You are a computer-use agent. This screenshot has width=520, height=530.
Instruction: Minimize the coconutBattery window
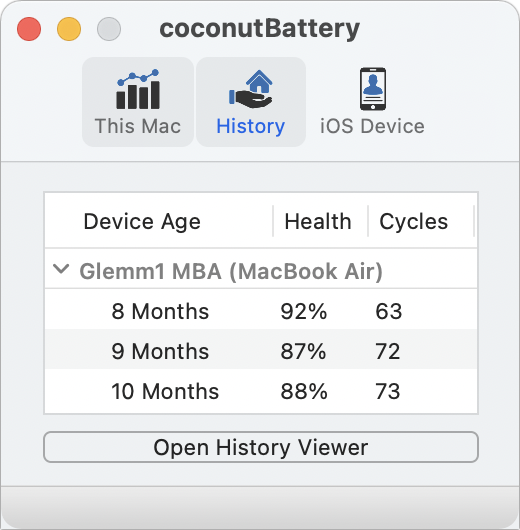click(x=69, y=29)
